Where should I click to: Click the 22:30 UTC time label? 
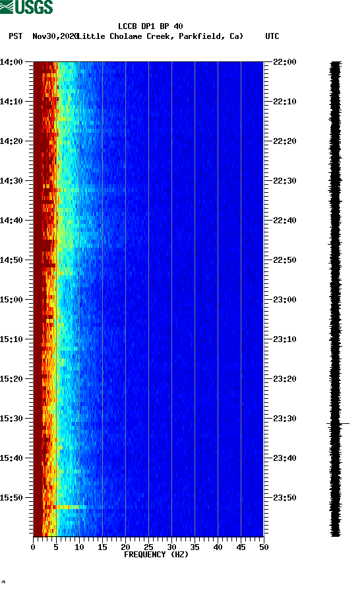pos(284,181)
